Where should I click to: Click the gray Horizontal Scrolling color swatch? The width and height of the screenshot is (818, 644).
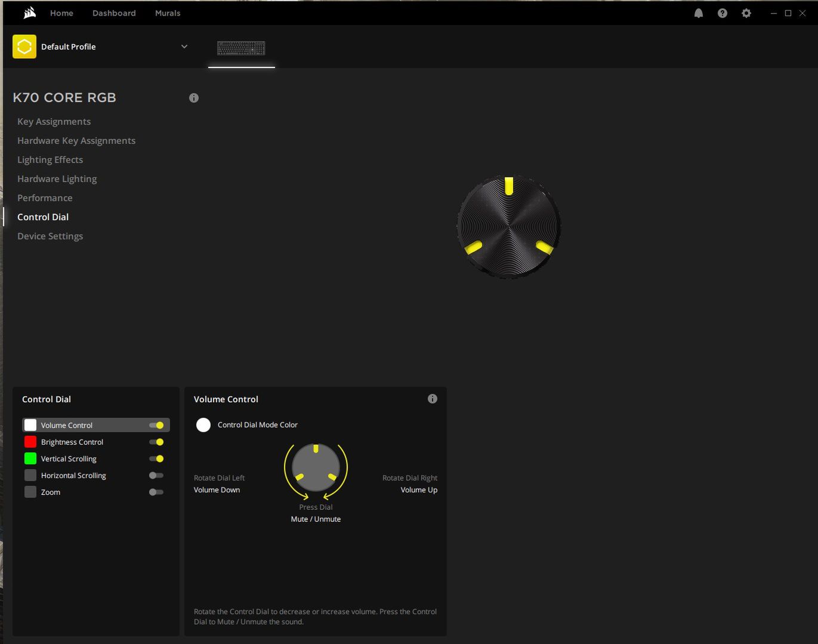[30, 475]
